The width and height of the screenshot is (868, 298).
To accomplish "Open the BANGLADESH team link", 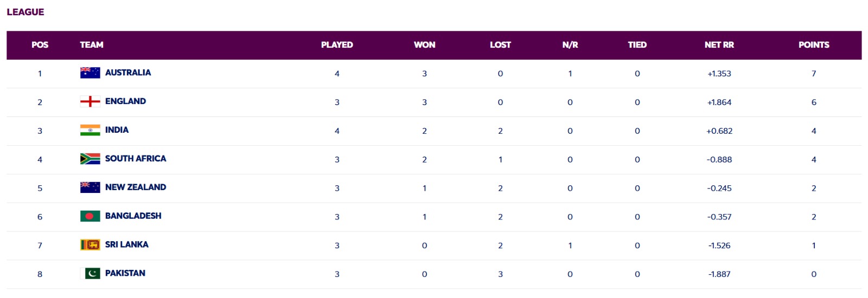I will (x=133, y=216).
